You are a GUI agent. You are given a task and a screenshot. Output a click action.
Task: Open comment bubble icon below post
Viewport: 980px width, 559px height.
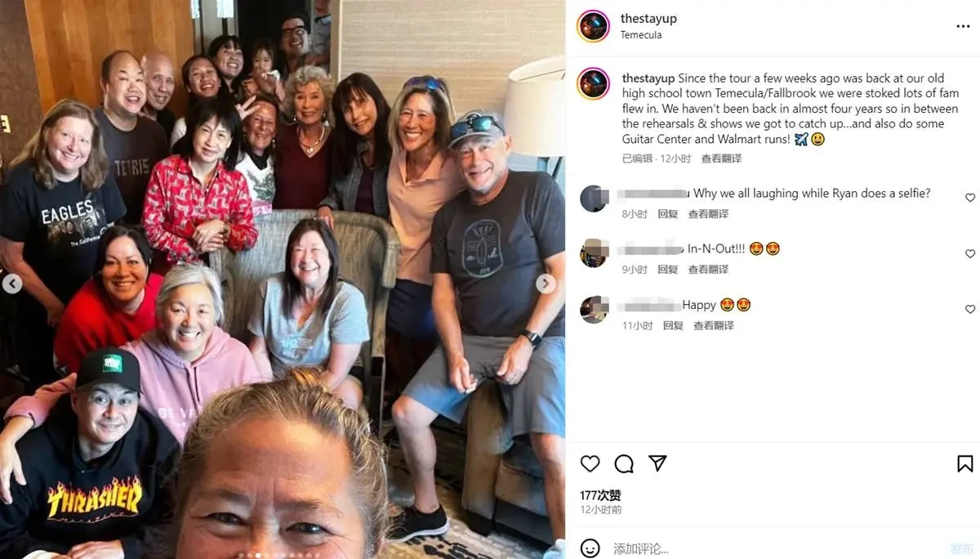[624, 463]
